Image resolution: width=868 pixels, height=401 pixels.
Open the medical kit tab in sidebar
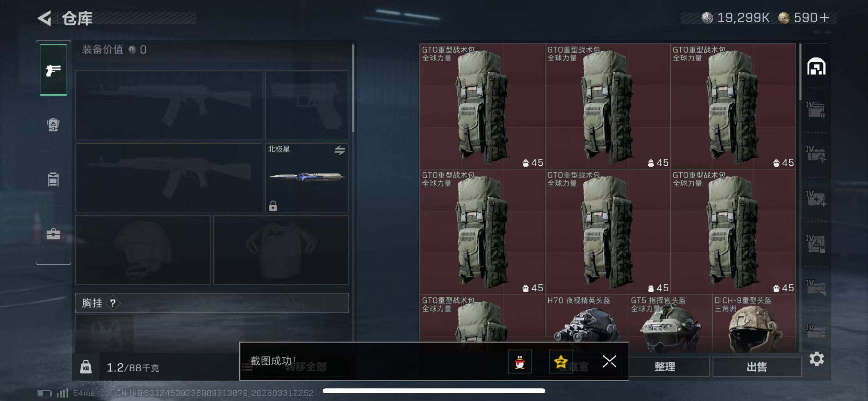pyautogui.click(x=53, y=233)
